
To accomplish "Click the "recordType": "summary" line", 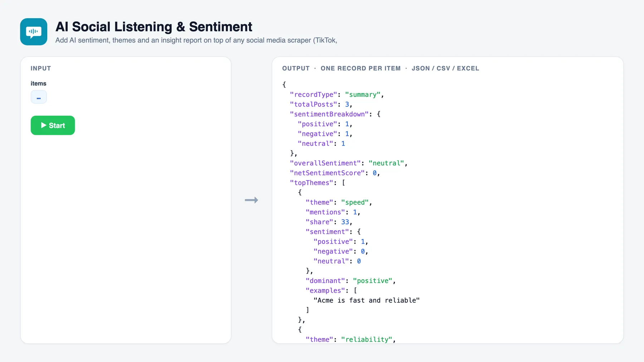I will pyautogui.click(x=337, y=95).
